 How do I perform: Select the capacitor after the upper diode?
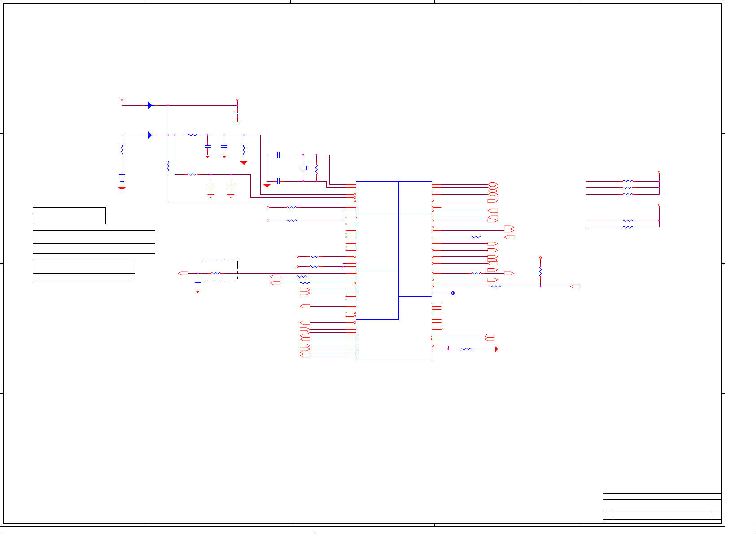pyautogui.click(x=237, y=114)
